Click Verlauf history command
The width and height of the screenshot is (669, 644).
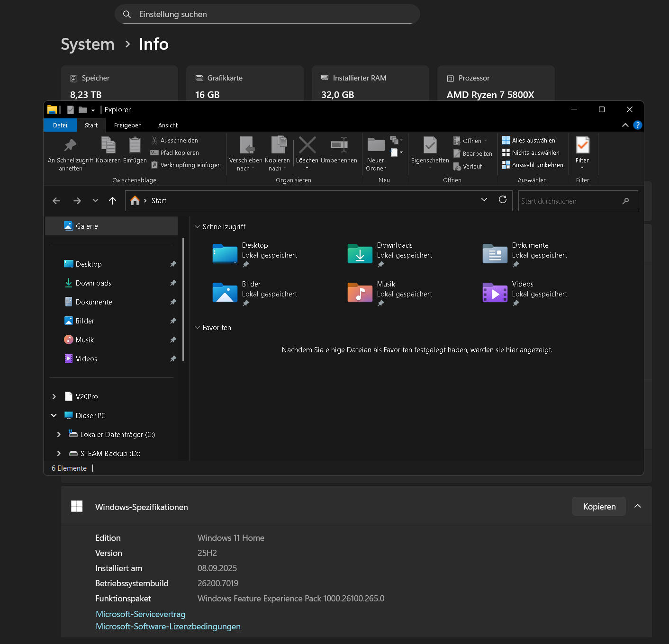(468, 166)
